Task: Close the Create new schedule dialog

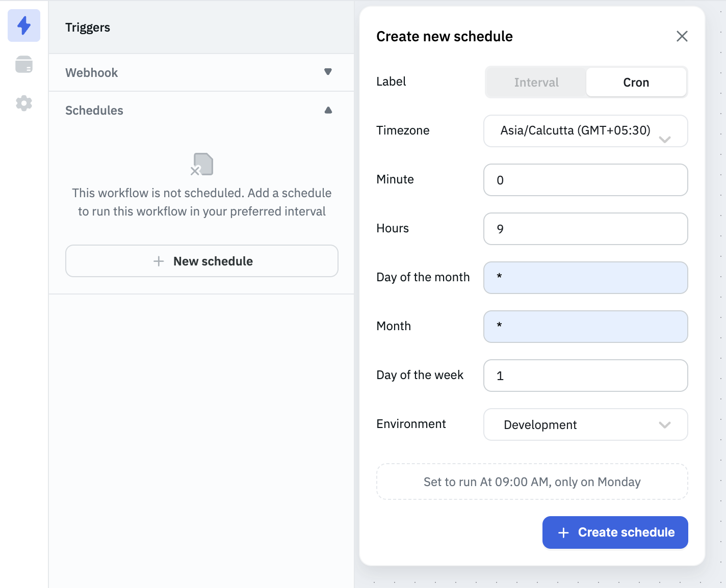Action: coord(682,36)
